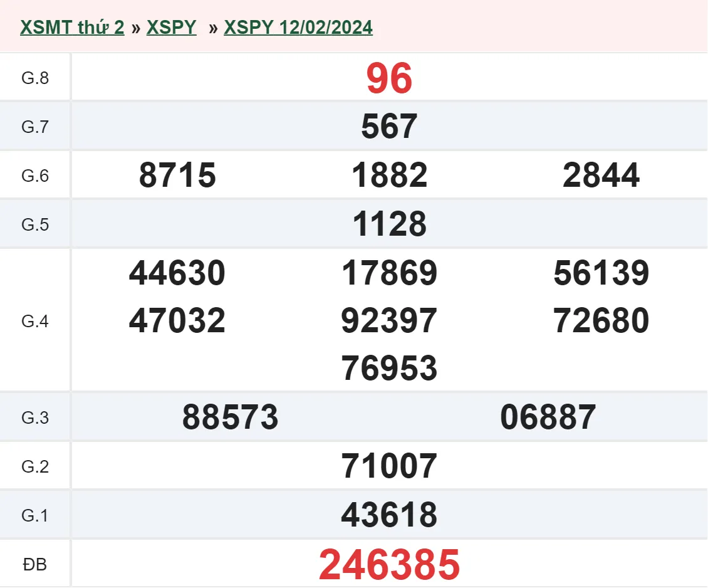Click the G.2 row label
Image resolution: width=708 pixels, height=588 pixels.
35,466
